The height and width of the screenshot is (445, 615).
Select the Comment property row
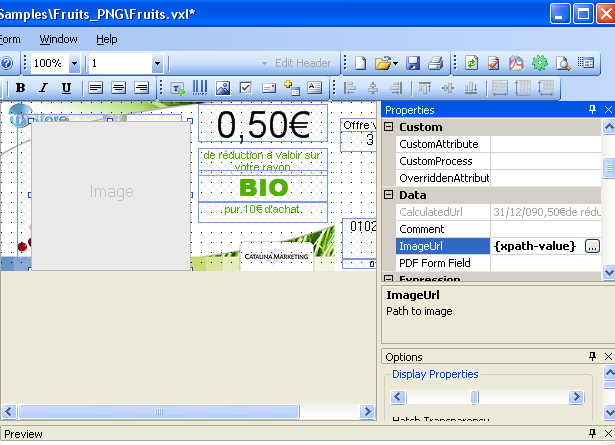pos(437,229)
